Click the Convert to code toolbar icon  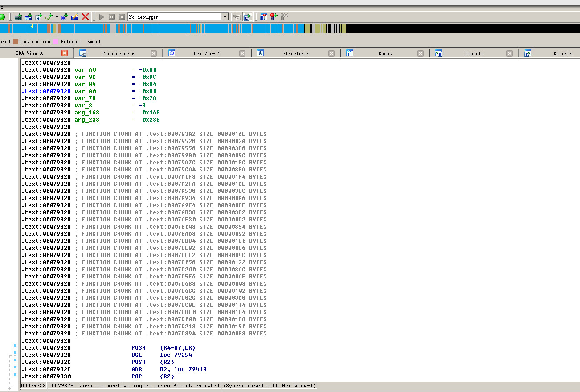click(x=18, y=17)
